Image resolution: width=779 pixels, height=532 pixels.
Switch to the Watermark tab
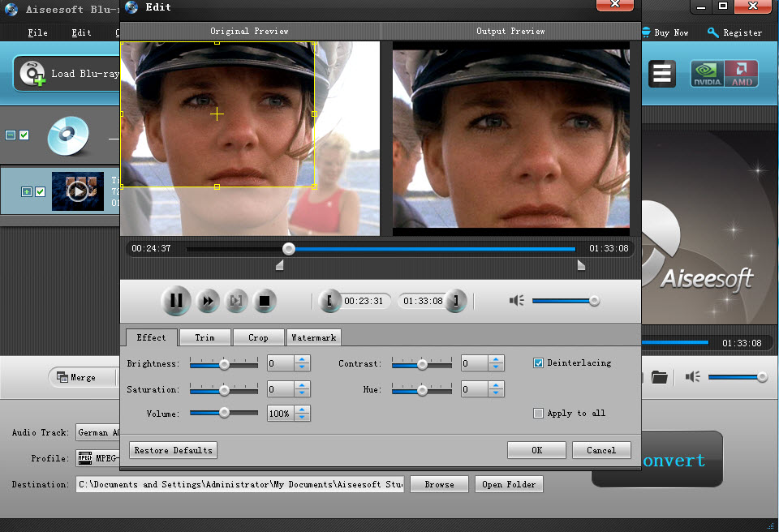313,337
